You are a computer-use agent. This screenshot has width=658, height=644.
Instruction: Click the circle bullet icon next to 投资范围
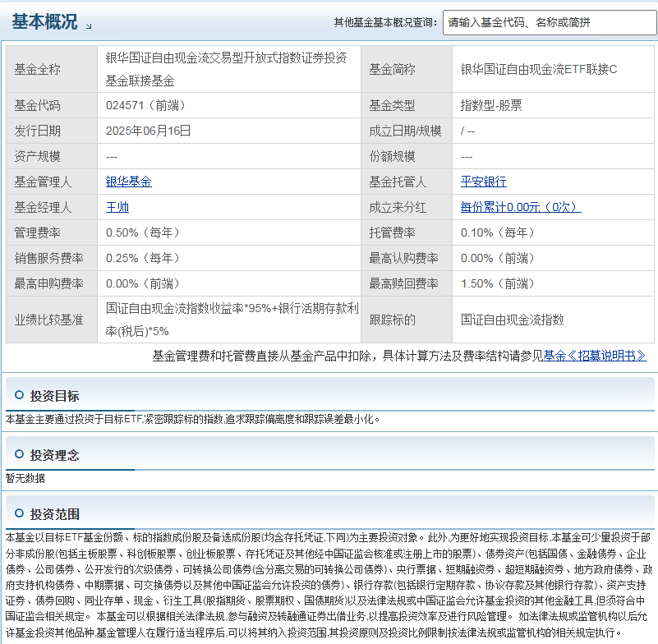pyautogui.click(x=19, y=513)
